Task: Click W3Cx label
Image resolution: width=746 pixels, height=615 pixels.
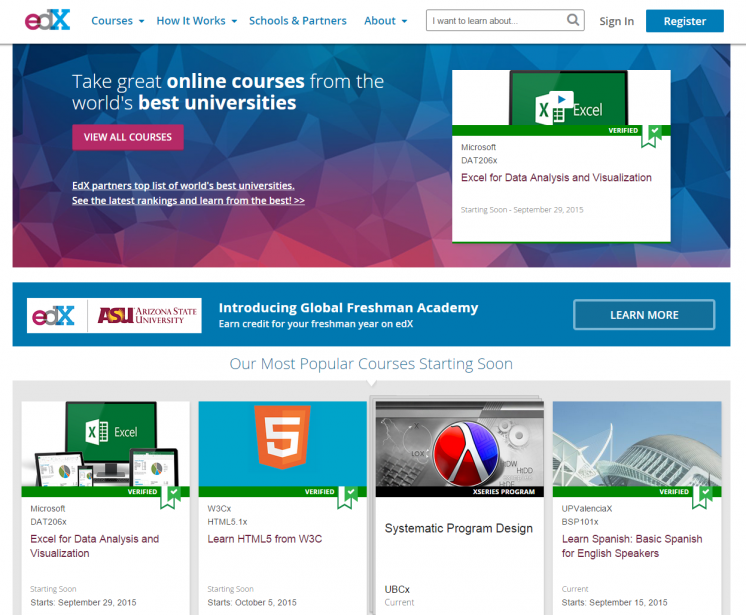Action: click(219, 508)
